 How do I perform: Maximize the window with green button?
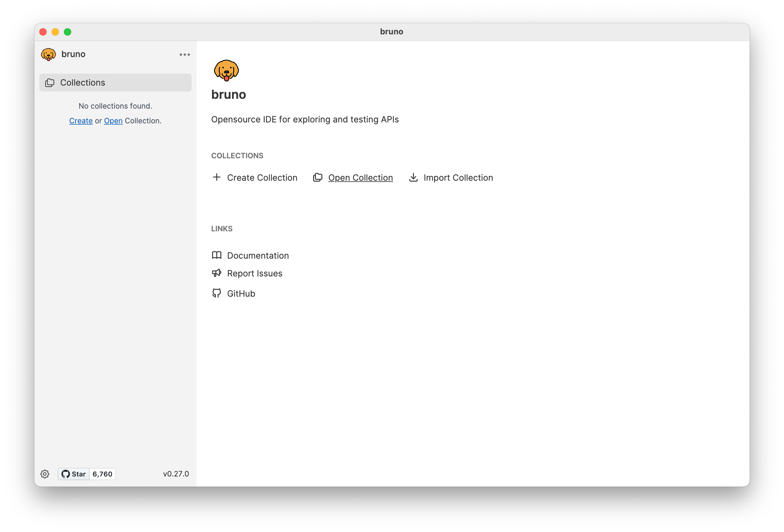[x=68, y=32]
